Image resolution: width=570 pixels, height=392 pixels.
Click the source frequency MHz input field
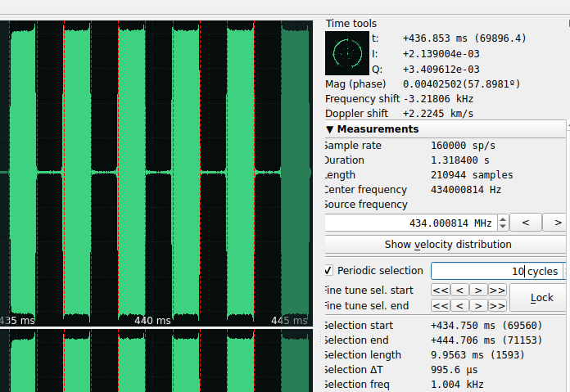(409, 223)
